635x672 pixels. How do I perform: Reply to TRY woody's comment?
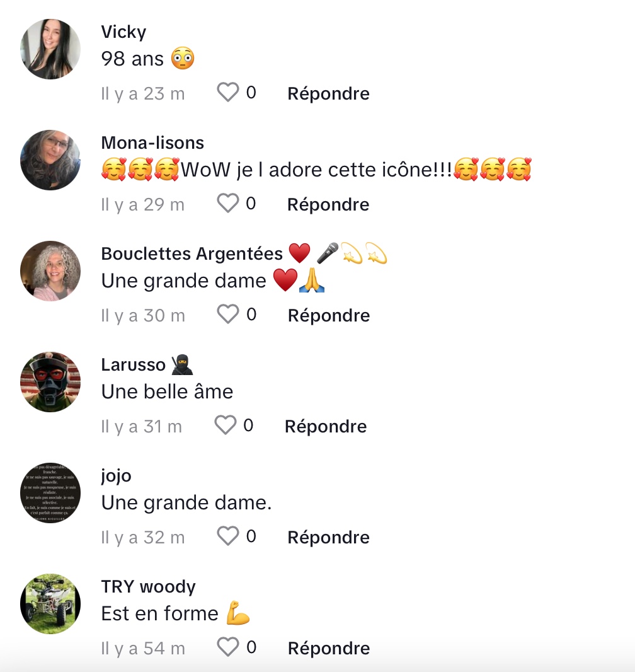coord(328,649)
